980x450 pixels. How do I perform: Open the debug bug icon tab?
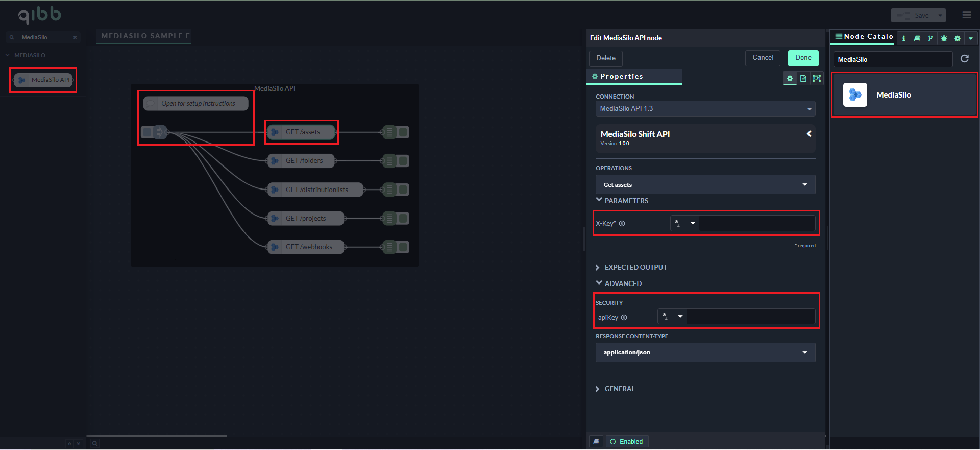coord(944,38)
